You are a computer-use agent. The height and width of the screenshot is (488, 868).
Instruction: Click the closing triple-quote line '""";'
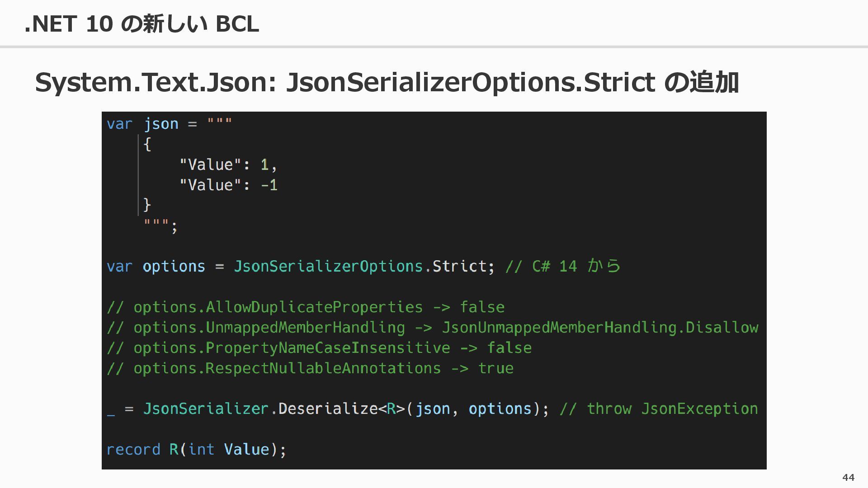(160, 225)
